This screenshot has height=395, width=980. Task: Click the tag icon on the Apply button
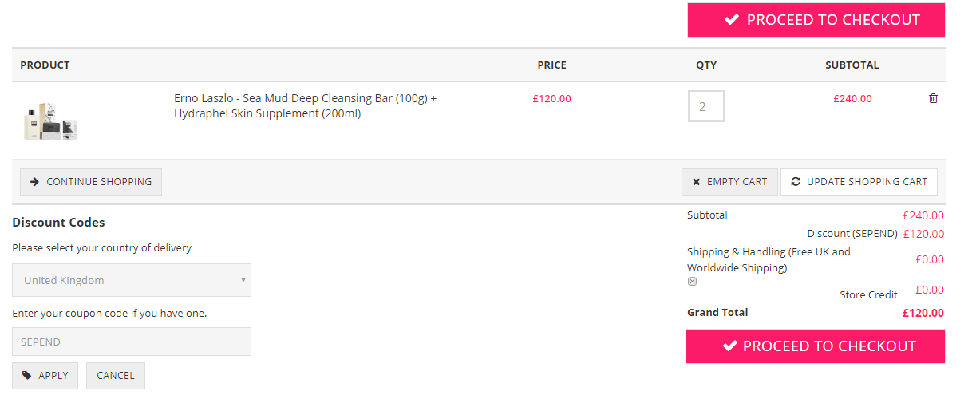coord(27,375)
